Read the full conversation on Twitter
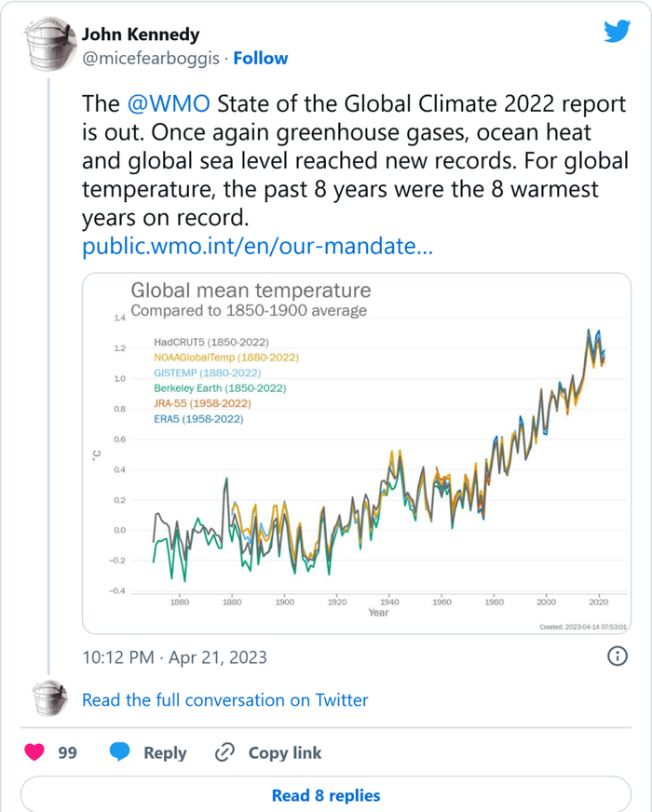 click(x=224, y=699)
